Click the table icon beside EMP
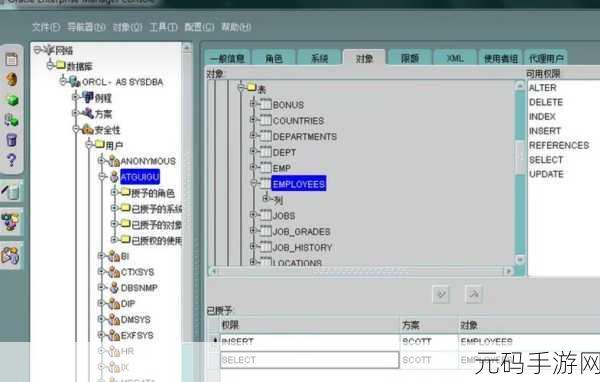The image size is (600, 382). 266,168
